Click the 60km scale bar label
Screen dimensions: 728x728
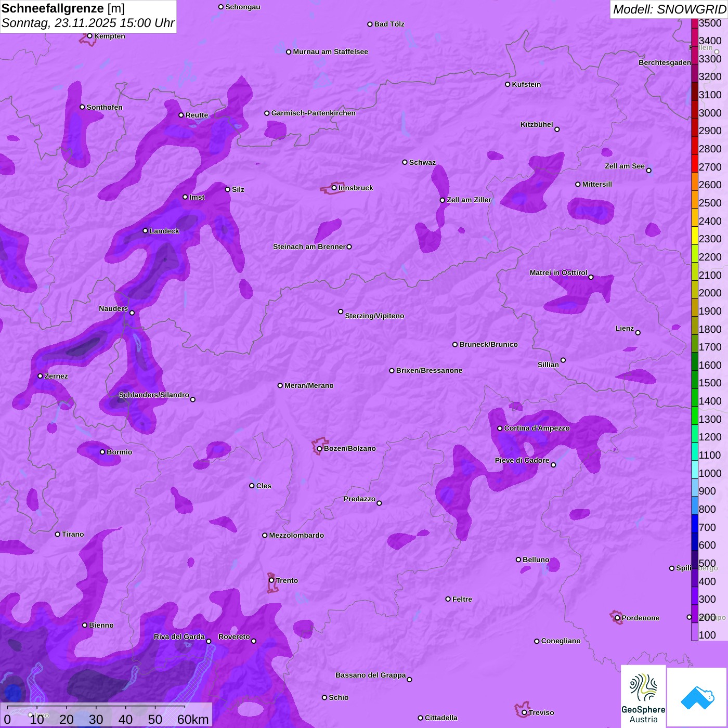[x=193, y=720]
